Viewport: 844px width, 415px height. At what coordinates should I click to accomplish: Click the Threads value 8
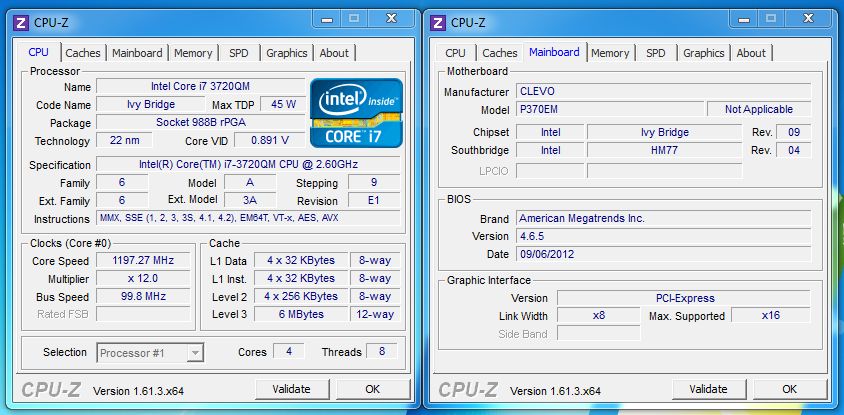[382, 351]
